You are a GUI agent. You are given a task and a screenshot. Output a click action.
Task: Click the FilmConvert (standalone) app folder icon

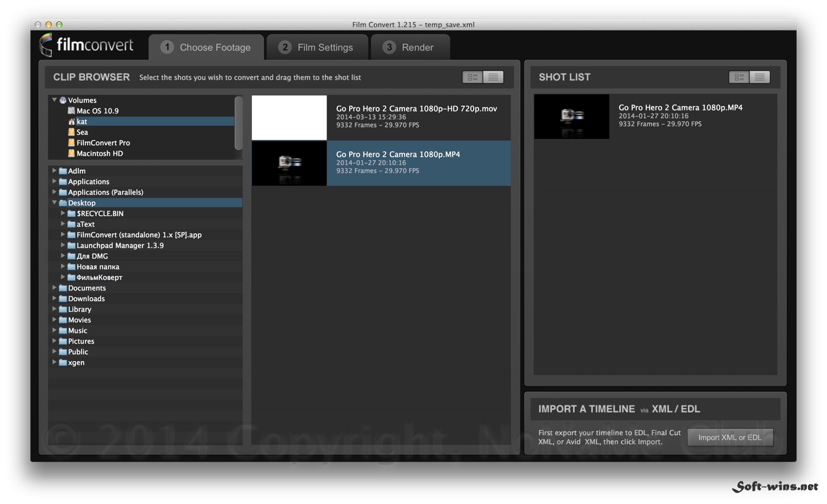coord(71,235)
